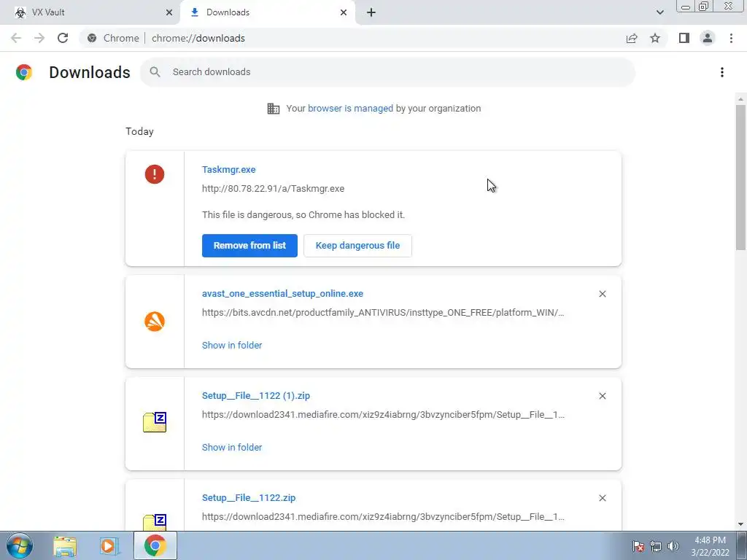Open the tab search dropdown arrow
Viewport: 747px width, 560px height.
click(659, 12)
